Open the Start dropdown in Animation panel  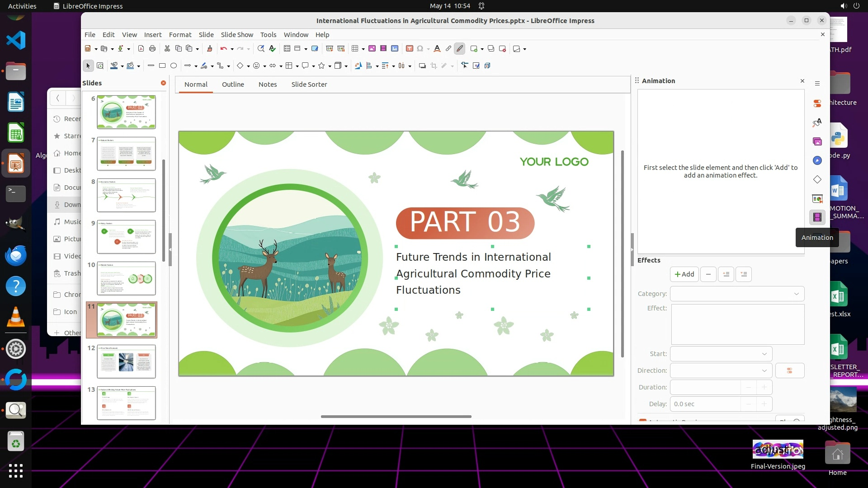(x=721, y=354)
